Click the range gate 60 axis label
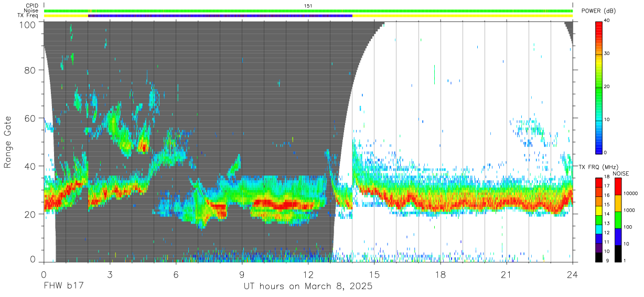Screen dimensions: 644x297 (x=31, y=118)
